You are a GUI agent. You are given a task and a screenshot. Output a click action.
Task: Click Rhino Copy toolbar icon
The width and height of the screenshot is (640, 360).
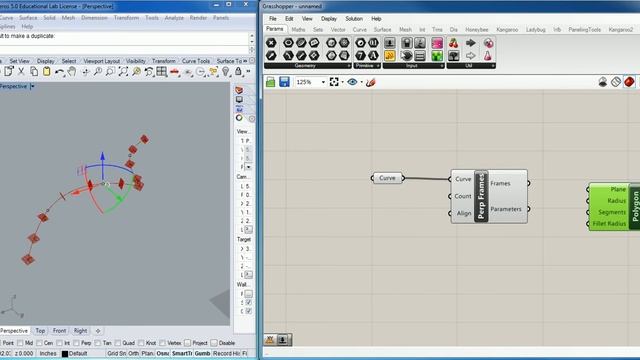click(x=34, y=72)
